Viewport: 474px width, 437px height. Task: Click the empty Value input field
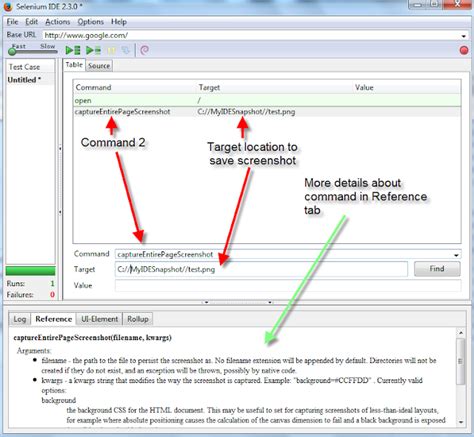click(x=288, y=285)
